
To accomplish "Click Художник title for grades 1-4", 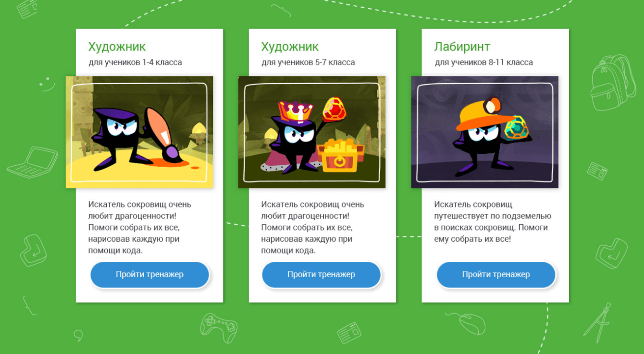I will click(117, 47).
